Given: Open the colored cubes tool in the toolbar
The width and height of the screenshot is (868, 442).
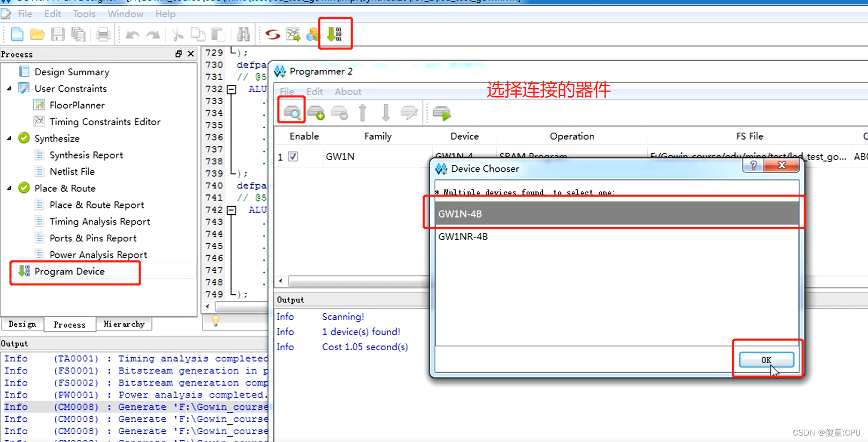Looking at the screenshot, I should pos(312,35).
